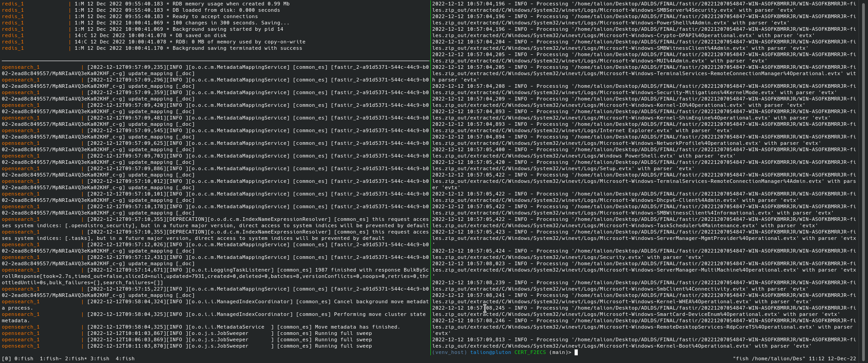Go to tmux window 4:fish

125,358
